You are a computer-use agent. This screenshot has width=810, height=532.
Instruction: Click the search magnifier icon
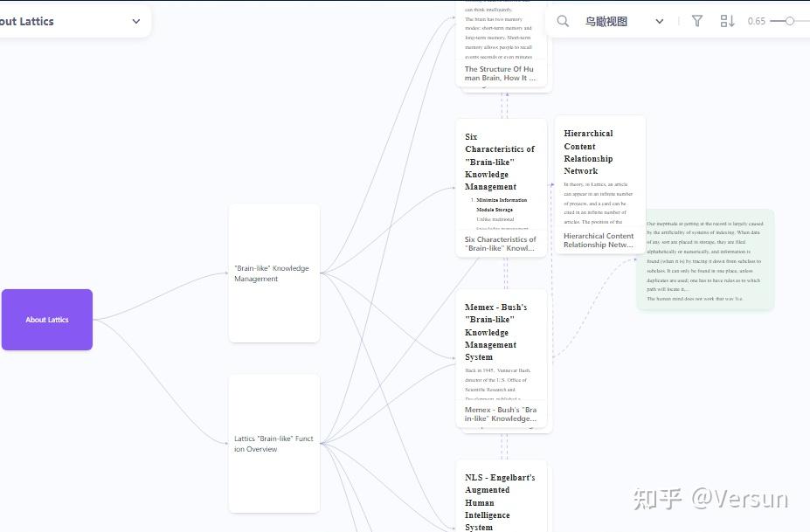563,21
